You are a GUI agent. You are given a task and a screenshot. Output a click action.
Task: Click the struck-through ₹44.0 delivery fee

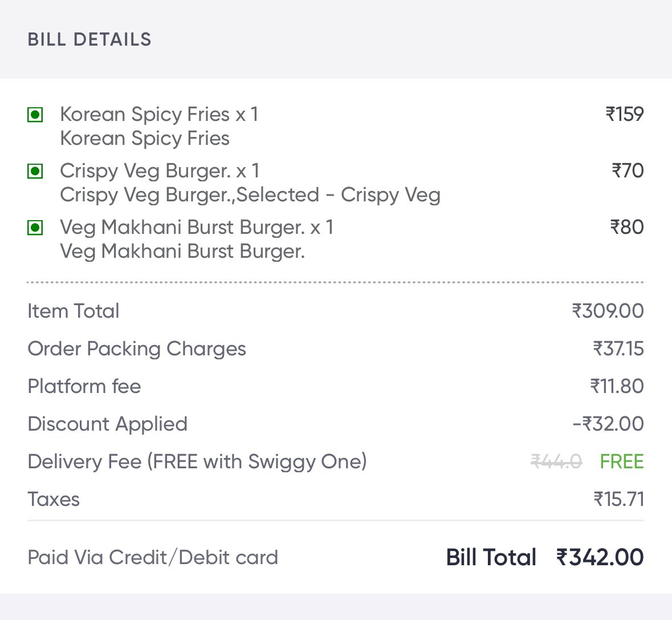[556, 462]
